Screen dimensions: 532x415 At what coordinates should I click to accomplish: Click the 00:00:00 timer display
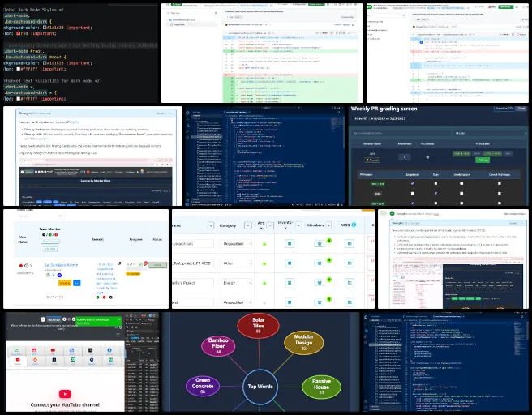[54, 319]
